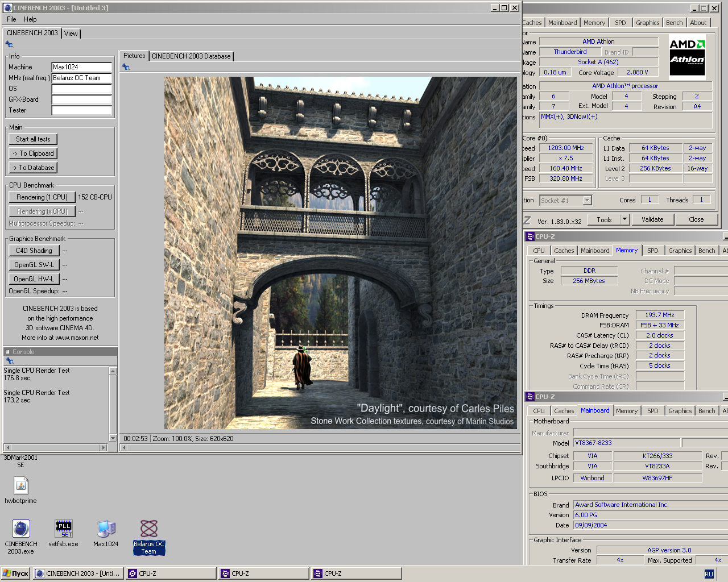Click CPU-Z Mainboard window title icon
The image size is (728, 582).
530,397
